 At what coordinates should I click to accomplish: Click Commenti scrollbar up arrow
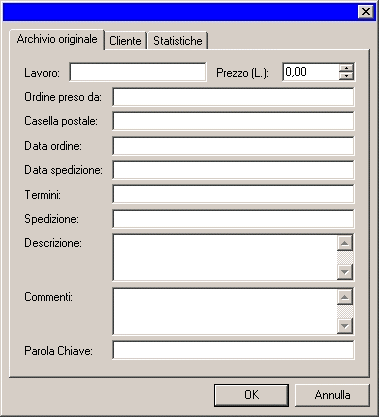tap(345, 297)
